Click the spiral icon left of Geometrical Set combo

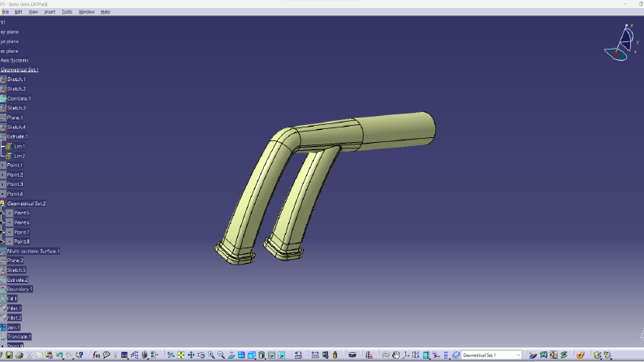coord(386,355)
